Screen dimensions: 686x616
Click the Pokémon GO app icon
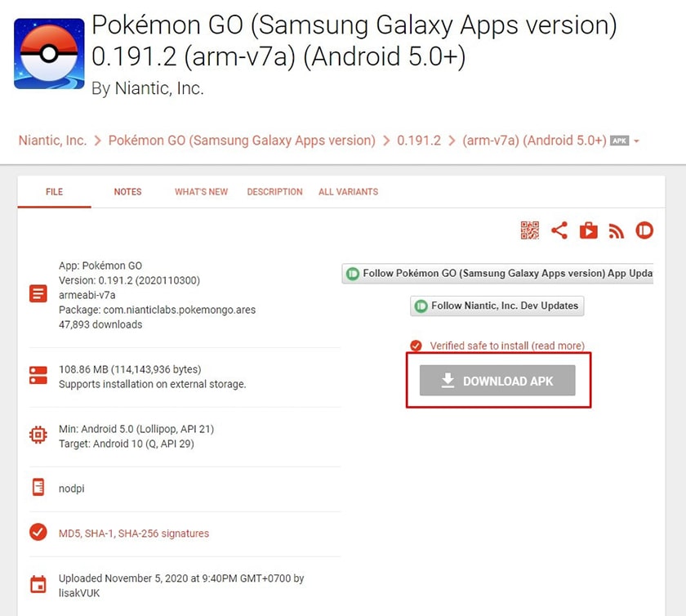tap(49, 53)
